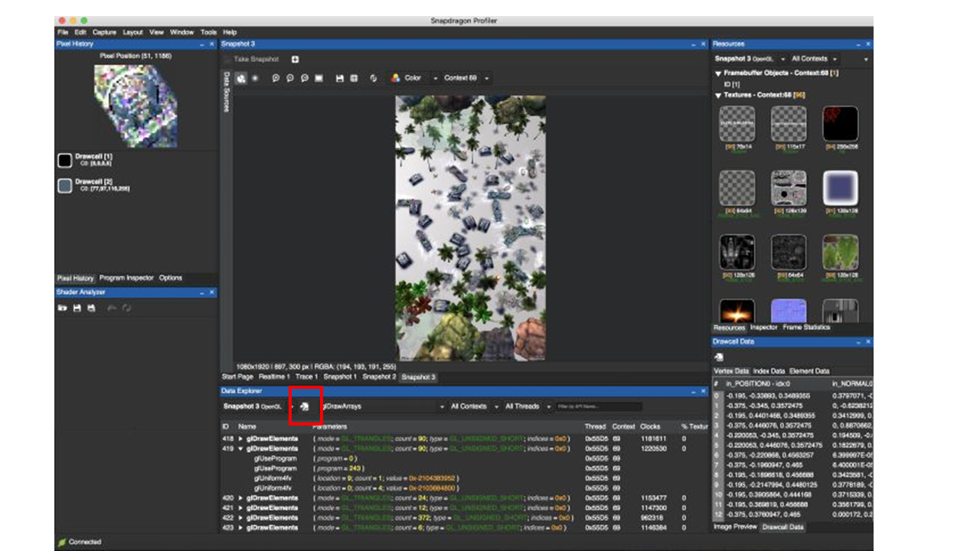Click the refresh icon in the Snapshot toolbar
This screenshot has width=980, height=551.
click(x=374, y=78)
